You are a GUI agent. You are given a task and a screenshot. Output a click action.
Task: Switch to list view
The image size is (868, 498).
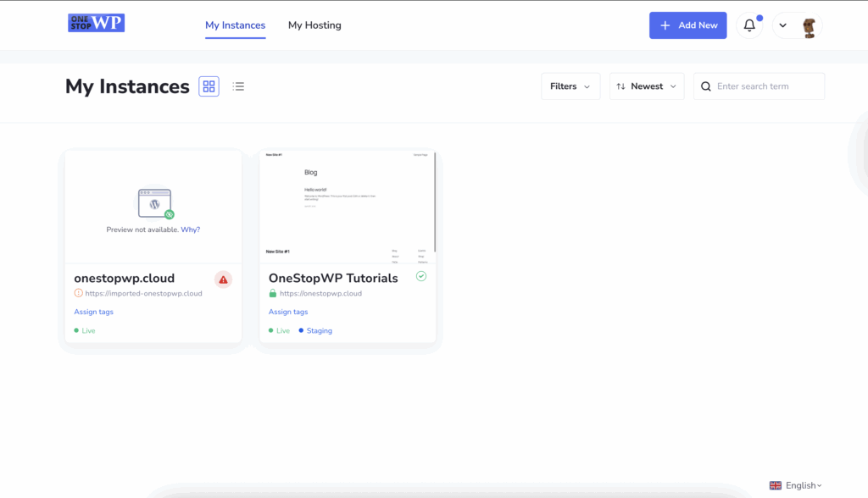pyautogui.click(x=238, y=86)
